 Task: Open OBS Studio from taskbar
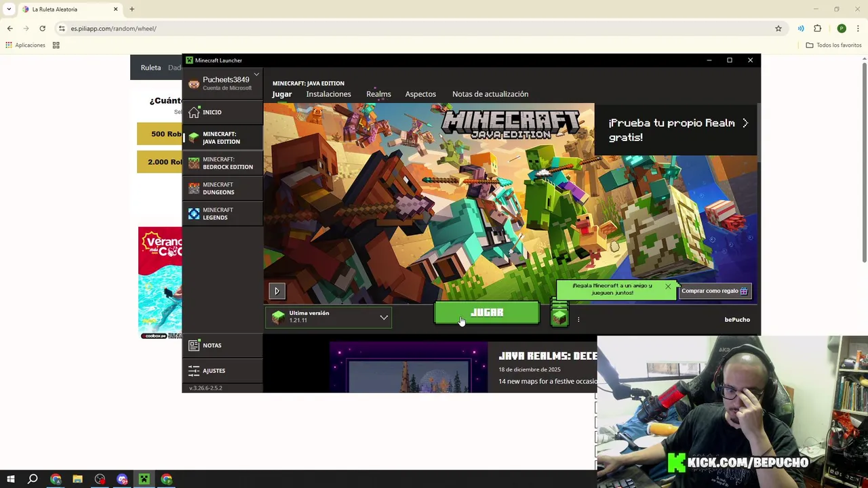(100, 479)
